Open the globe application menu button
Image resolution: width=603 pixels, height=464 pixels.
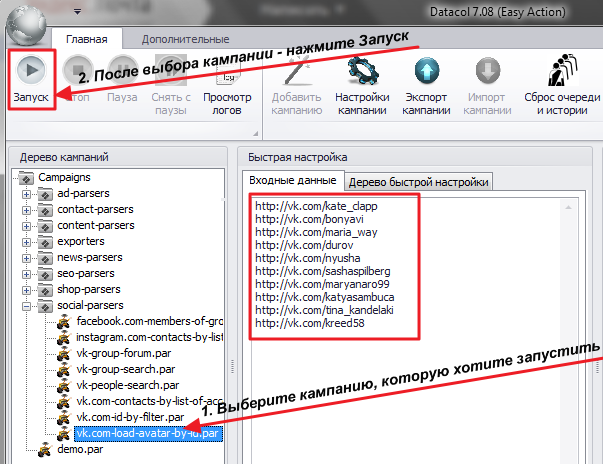(26, 26)
